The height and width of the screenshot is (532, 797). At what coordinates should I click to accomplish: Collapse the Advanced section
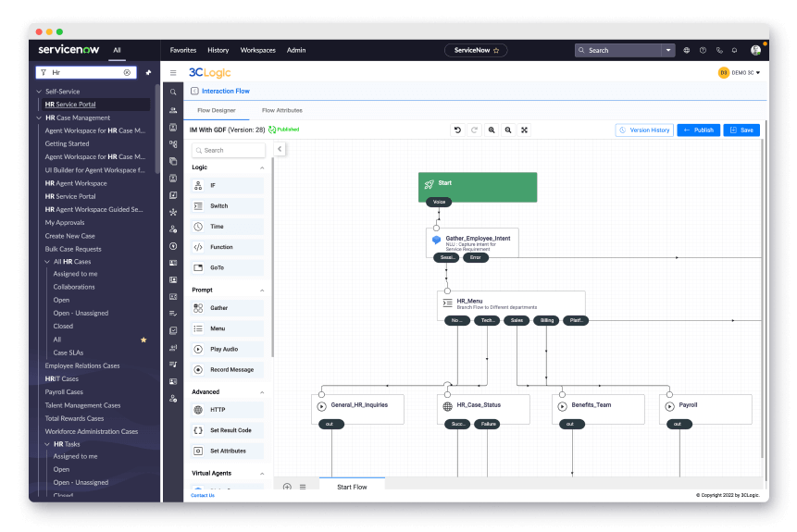[x=262, y=392]
